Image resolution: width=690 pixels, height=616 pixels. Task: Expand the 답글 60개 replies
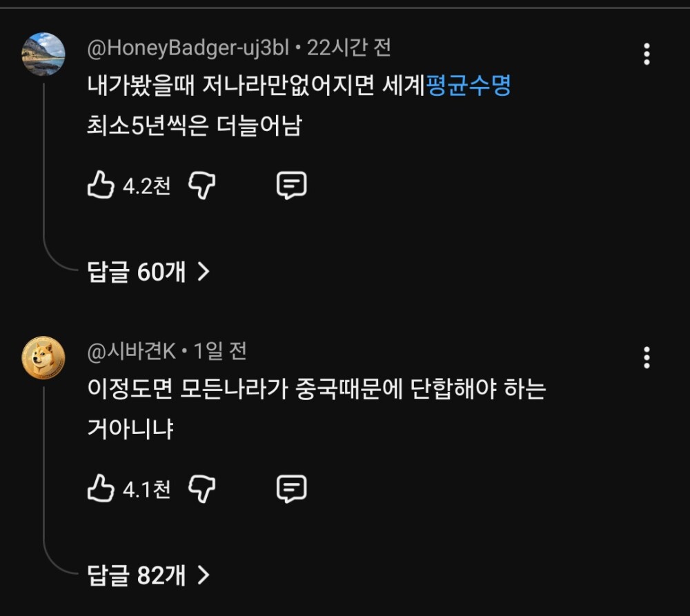point(137,272)
